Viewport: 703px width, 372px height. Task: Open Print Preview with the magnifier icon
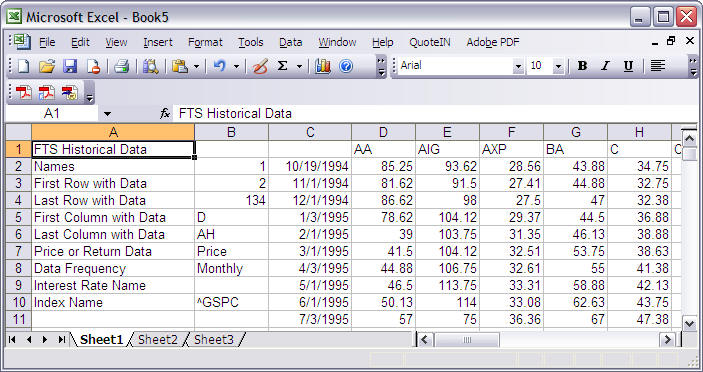(x=150, y=67)
